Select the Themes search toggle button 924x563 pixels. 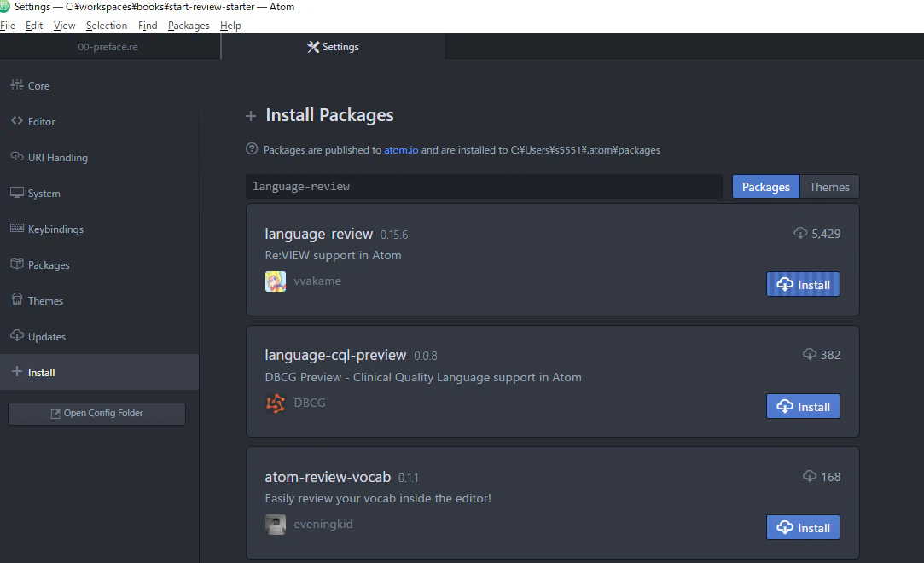click(x=829, y=187)
